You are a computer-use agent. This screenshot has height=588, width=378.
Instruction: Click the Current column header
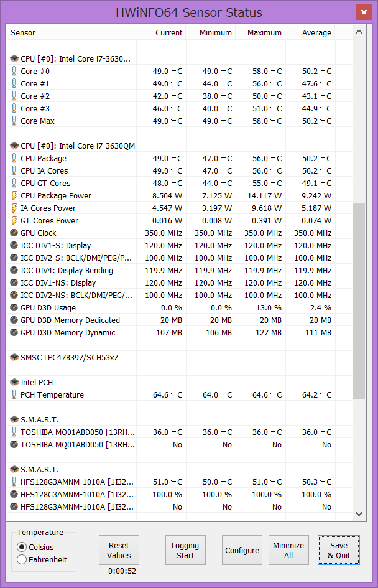pos(161,32)
